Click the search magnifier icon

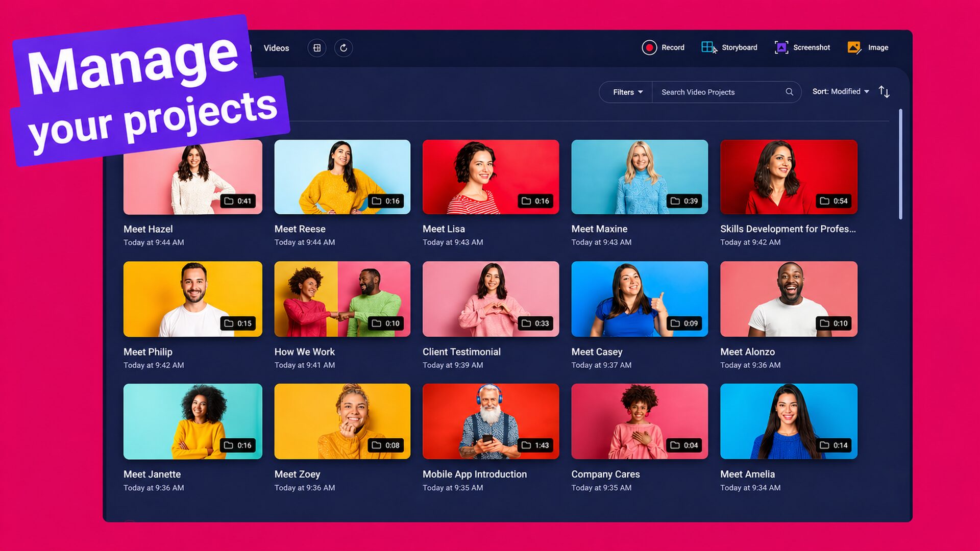pyautogui.click(x=789, y=92)
